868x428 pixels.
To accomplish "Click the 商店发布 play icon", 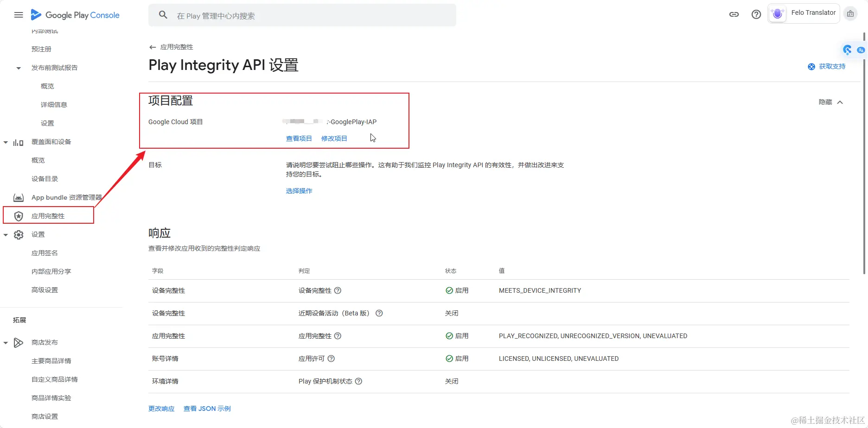I will tap(19, 343).
